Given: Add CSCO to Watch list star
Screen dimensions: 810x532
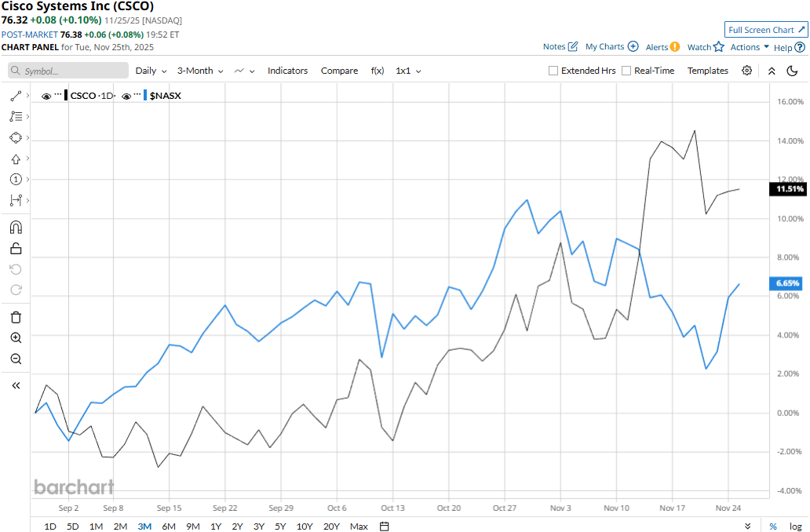Looking at the screenshot, I should [719, 47].
